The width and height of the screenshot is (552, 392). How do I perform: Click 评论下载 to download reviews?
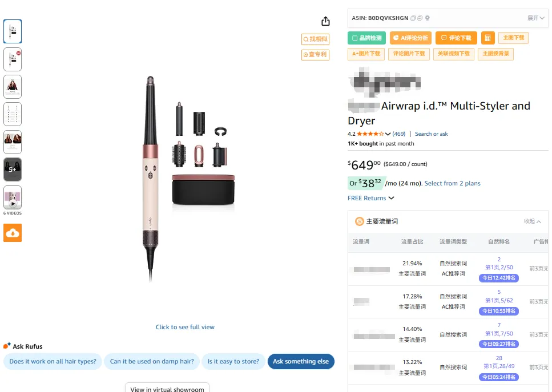tap(456, 38)
